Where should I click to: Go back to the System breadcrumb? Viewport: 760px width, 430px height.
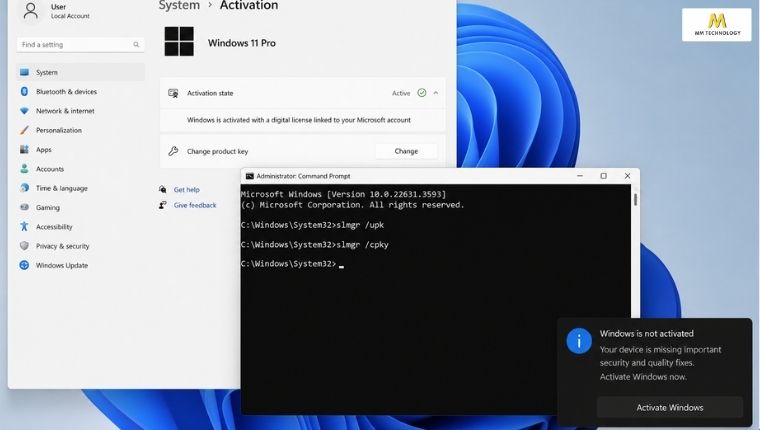(x=179, y=6)
